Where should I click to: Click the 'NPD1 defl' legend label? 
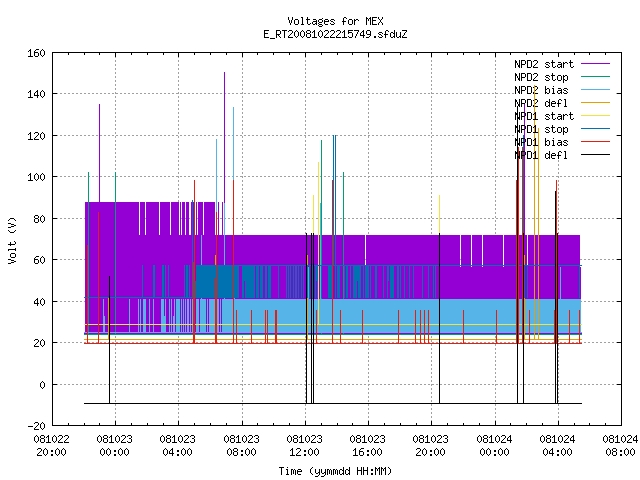(541, 156)
